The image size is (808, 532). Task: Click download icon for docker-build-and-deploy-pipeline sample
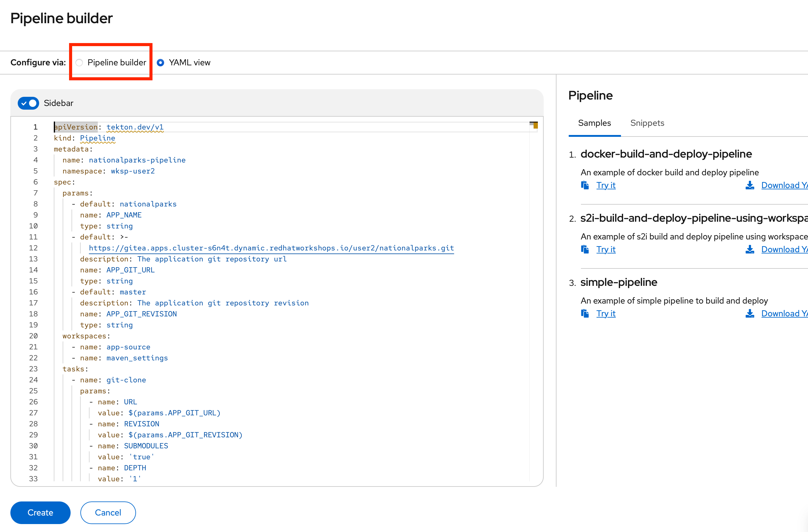click(x=750, y=185)
